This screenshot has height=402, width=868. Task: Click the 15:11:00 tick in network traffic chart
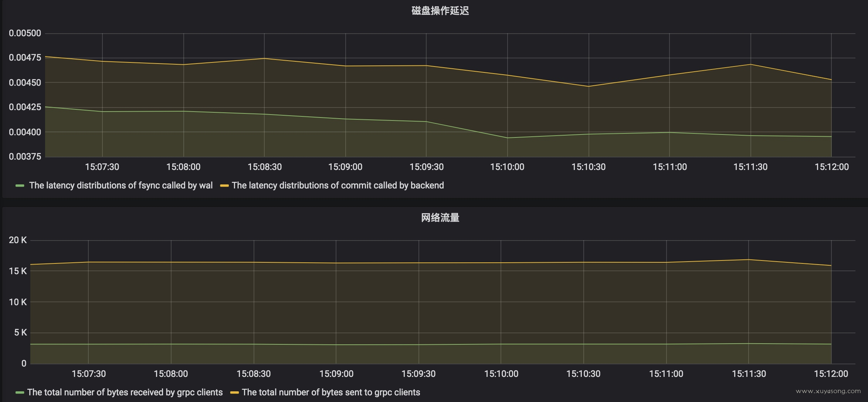tap(666, 374)
